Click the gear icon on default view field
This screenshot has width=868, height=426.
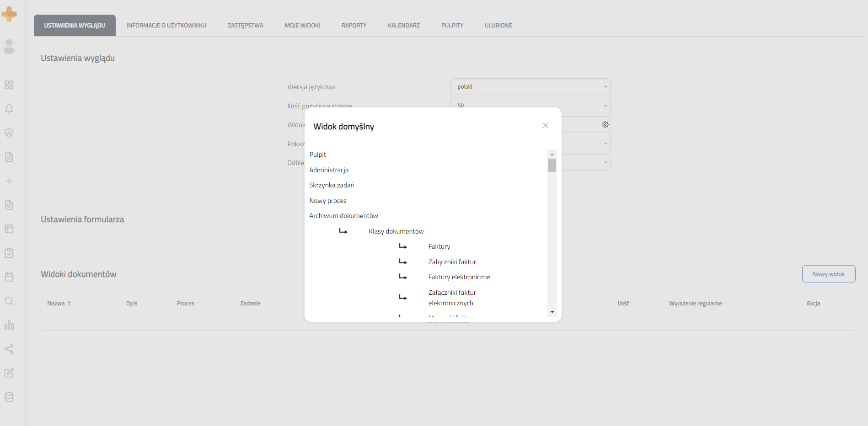click(x=605, y=125)
